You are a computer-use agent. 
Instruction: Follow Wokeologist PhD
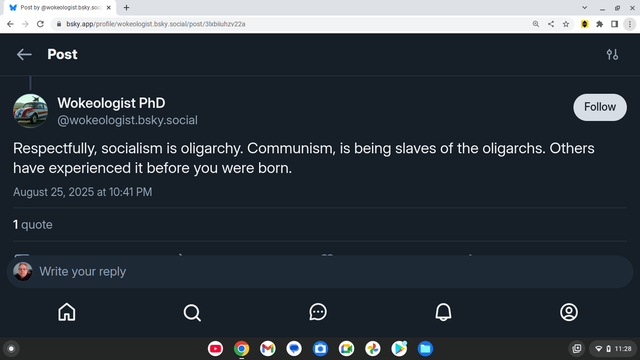coord(600,107)
